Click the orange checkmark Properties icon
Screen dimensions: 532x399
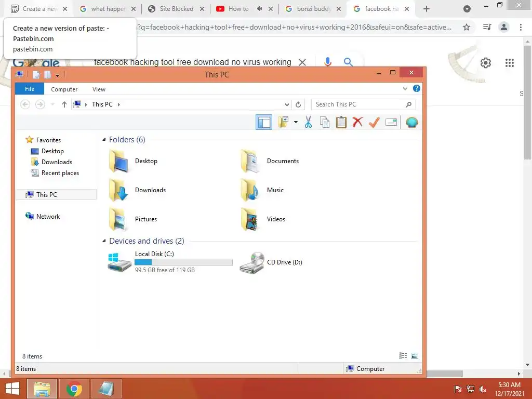coord(374,122)
